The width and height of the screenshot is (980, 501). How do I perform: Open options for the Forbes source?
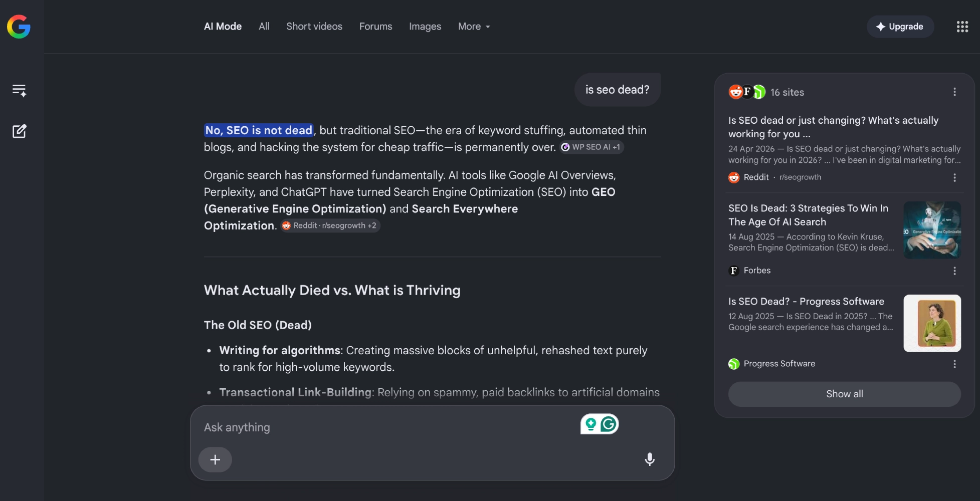(x=954, y=271)
